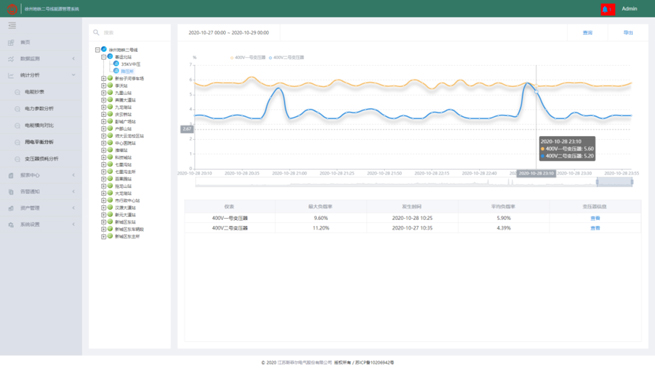The width and height of the screenshot is (655, 369).
Task: Click the blue root node icon of tree
Action: 104,49
